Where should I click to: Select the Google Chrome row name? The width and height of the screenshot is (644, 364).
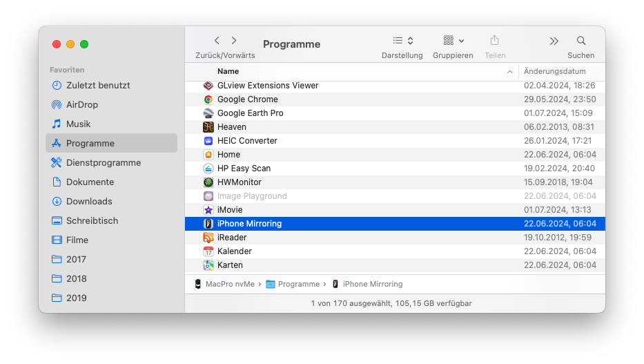[x=248, y=99]
